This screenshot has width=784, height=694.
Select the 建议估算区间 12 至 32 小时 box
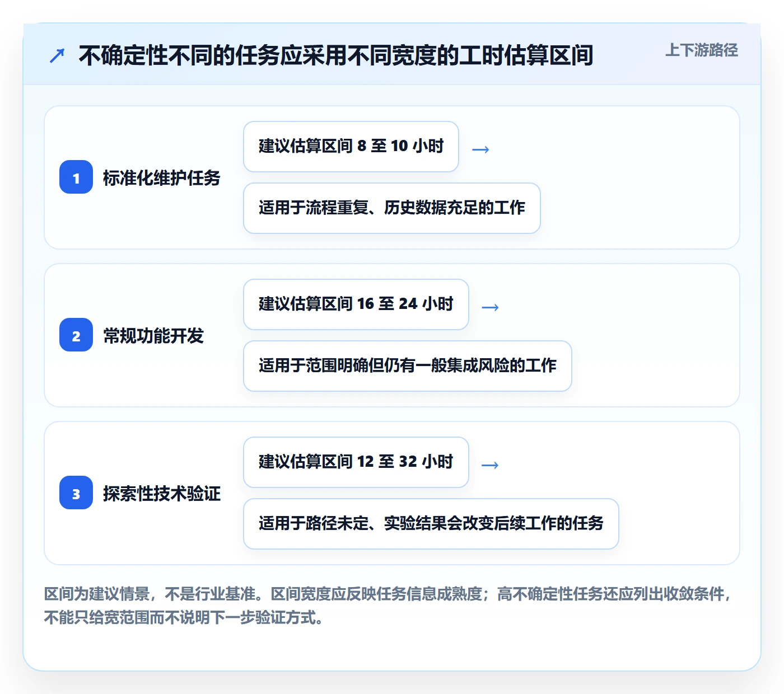[356, 462]
